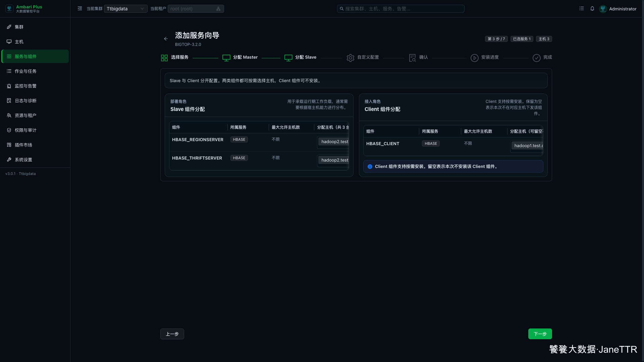Select the 服务与组件 grid icon
644x362 pixels.
click(x=9, y=56)
